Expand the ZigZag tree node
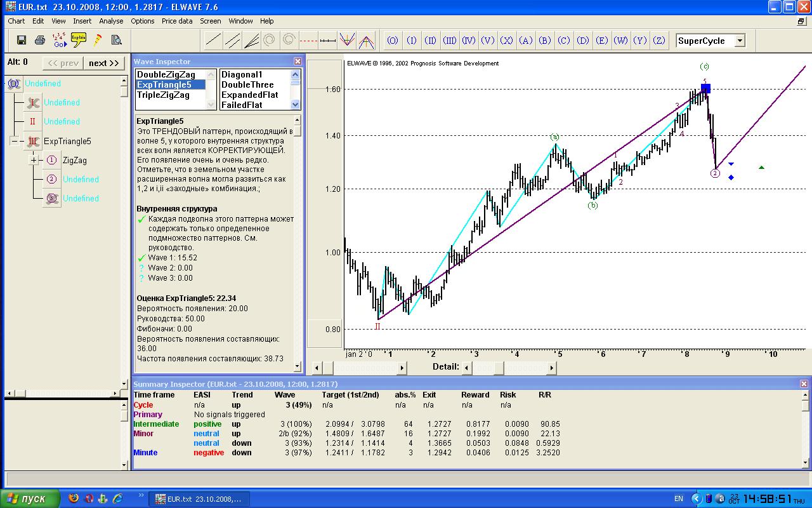Screen dimensions: 812x508 click(34, 160)
